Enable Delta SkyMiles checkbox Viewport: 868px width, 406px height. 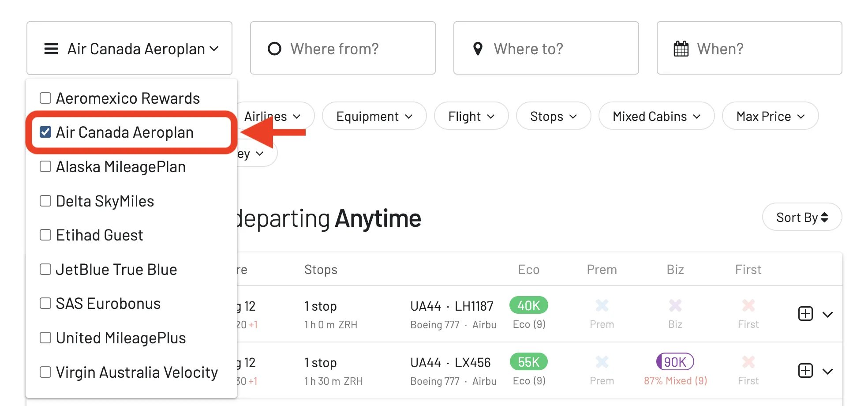coord(45,201)
